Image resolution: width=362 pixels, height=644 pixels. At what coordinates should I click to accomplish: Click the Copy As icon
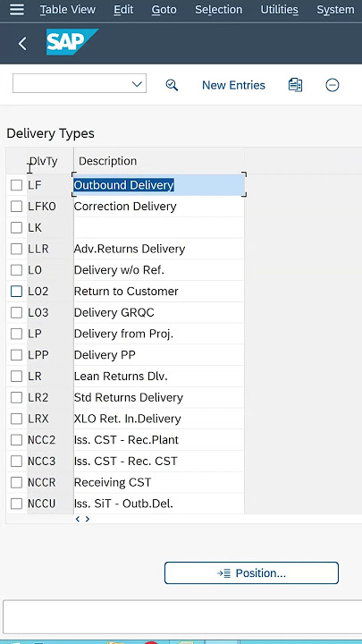295,85
